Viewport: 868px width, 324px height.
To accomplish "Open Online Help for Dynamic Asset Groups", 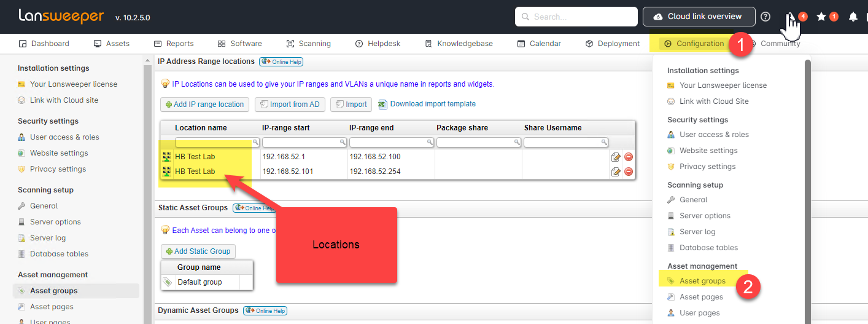I will pos(265,310).
